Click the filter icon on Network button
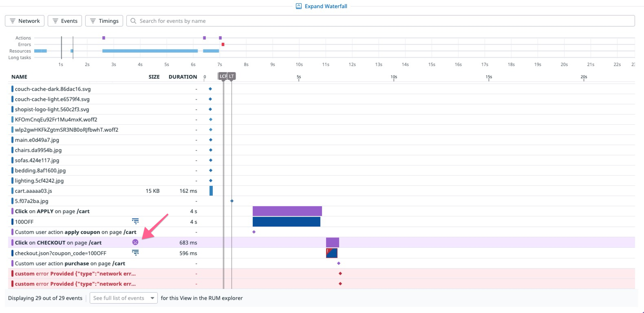644x313 pixels. tap(13, 21)
